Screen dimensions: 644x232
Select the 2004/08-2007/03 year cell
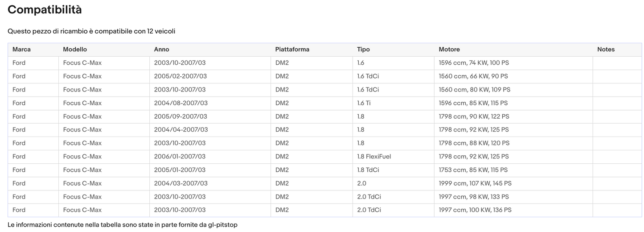[180, 103]
